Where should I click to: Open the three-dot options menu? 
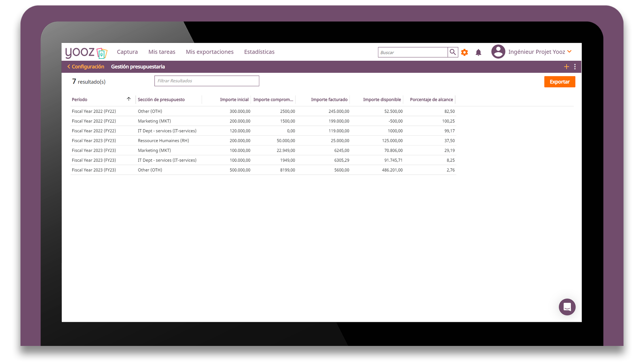(575, 67)
